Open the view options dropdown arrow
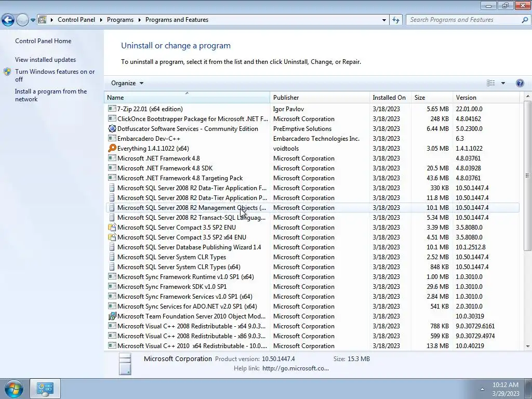The image size is (532, 399). pos(503,83)
